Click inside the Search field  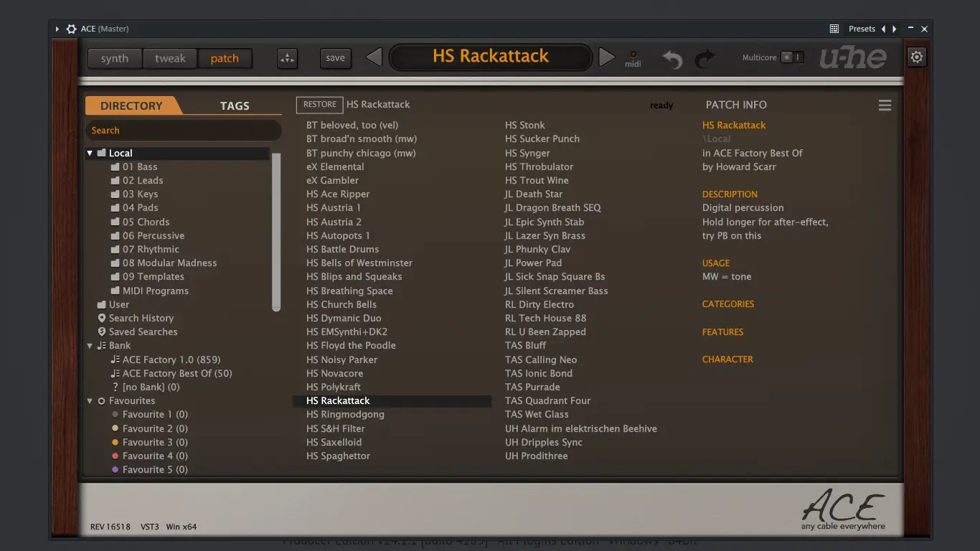183,131
